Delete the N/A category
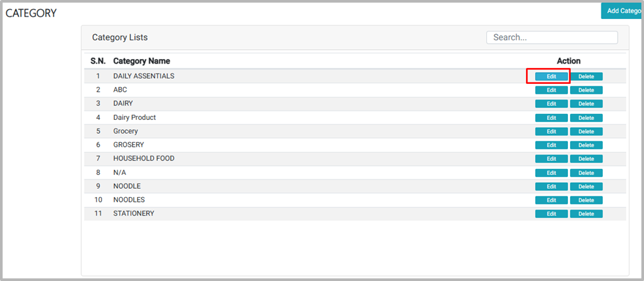 click(x=586, y=173)
